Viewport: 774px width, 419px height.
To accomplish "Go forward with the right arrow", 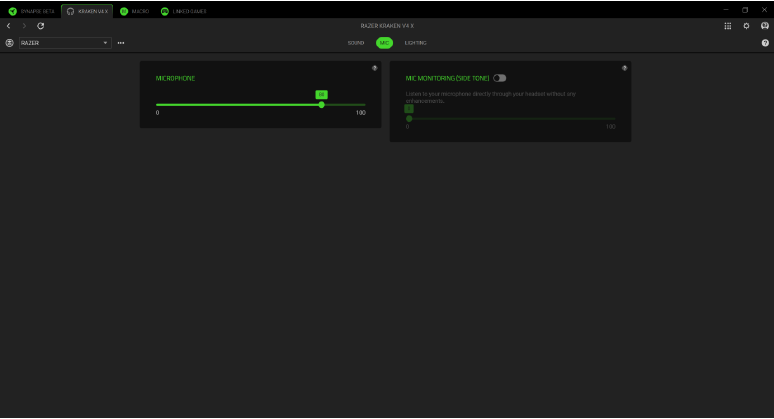I will pos(24,26).
